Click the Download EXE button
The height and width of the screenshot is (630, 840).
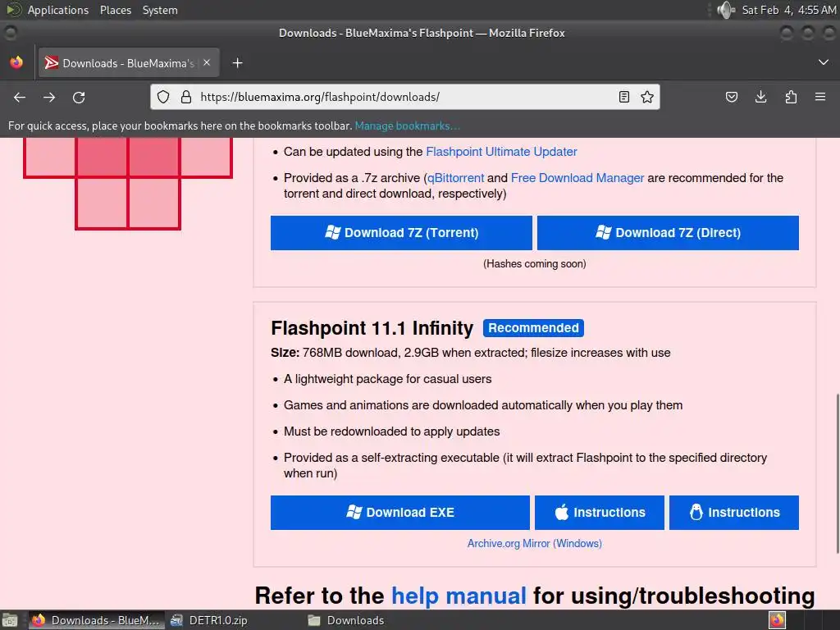click(x=400, y=513)
